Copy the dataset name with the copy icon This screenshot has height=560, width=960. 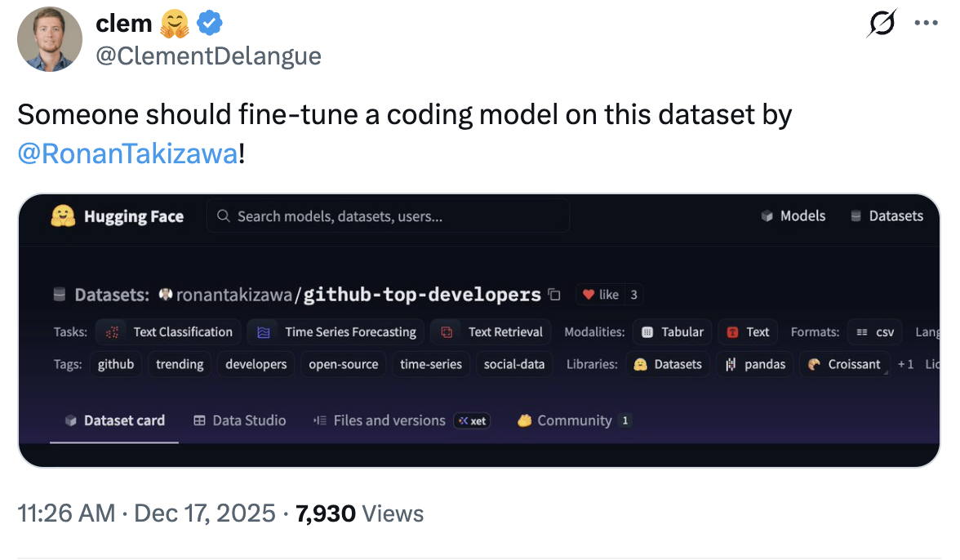pyautogui.click(x=554, y=295)
